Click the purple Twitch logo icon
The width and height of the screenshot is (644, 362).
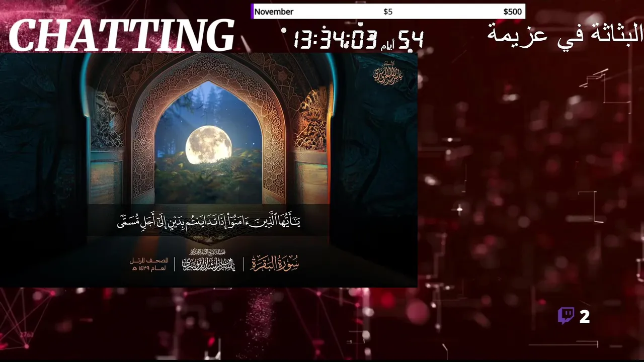point(566,316)
